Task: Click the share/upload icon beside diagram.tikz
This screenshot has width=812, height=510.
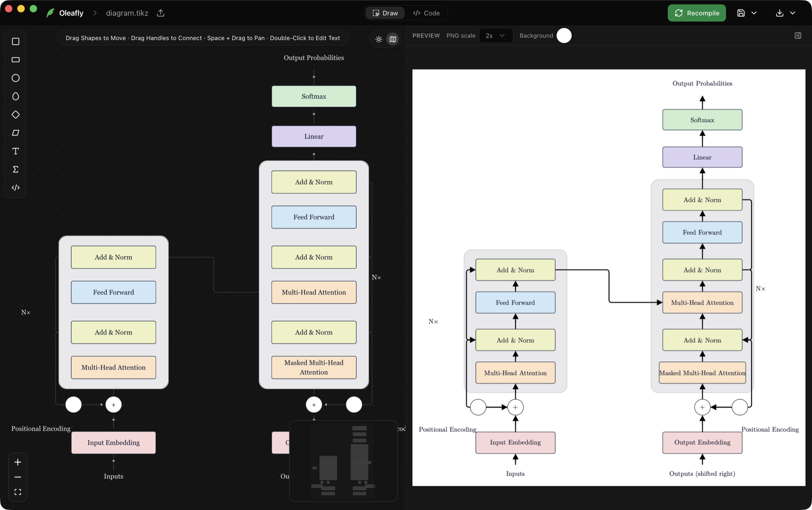Action: click(x=161, y=13)
